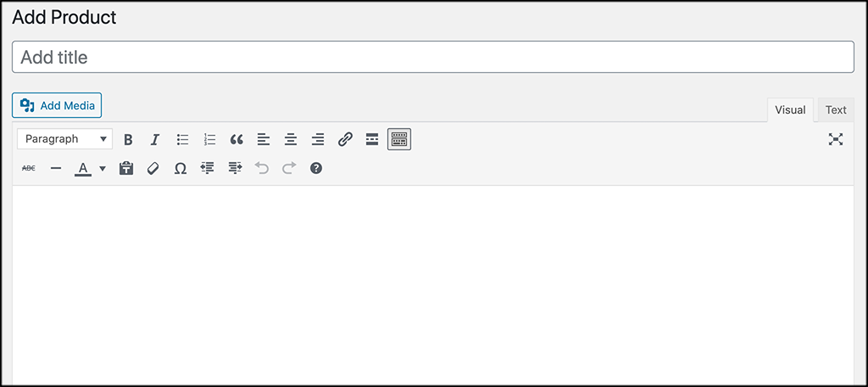The width and height of the screenshot is (868, 387).
Task: Align text to the right
Action: tap(318, 140)
